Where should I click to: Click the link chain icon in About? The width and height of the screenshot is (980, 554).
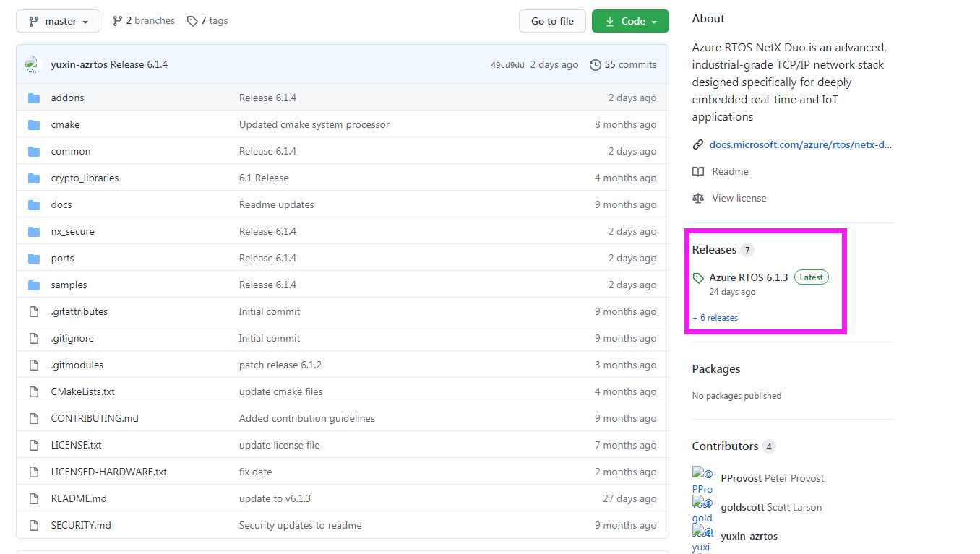pos(698,144)
